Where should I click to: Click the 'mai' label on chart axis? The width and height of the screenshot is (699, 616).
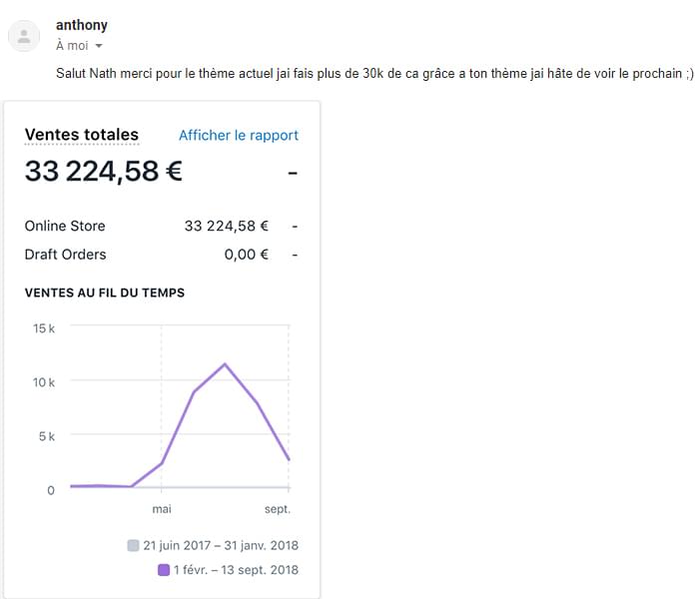162,509
